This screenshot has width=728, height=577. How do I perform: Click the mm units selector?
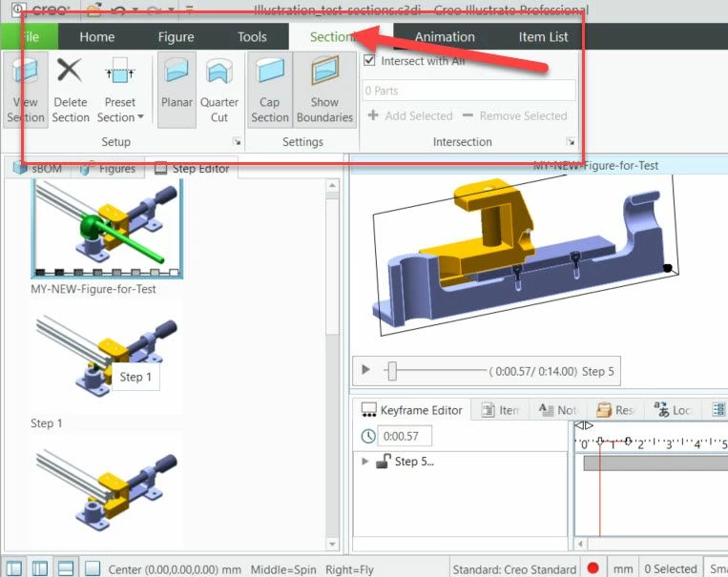(x=623, y=569)
